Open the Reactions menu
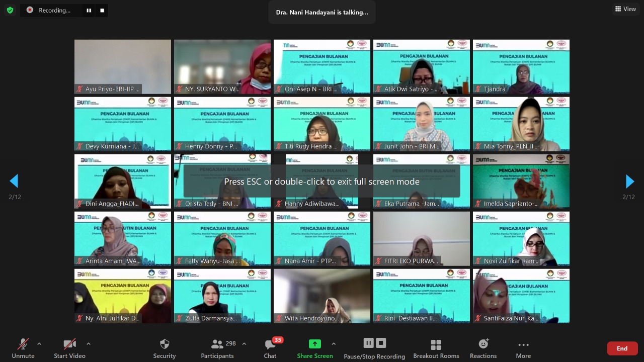The height and width of the screenshot is (362, 644). (x=483, y=344)
